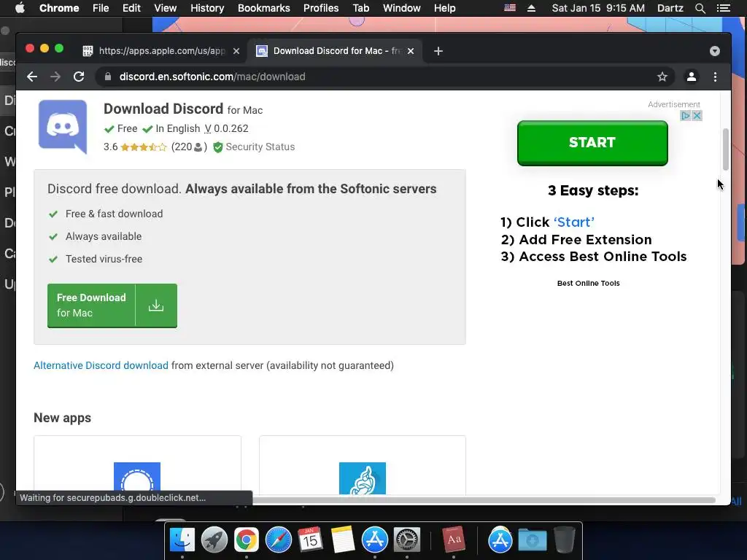Open Launchpad from the Dock
This screenshot has height=560, width=747.
pyautogui.click(x=214, y=540)
